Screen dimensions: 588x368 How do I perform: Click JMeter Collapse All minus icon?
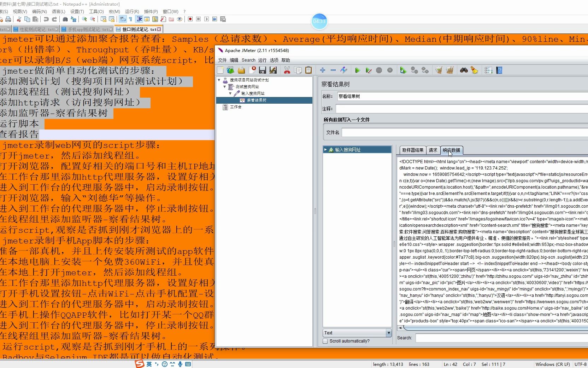tap(333, 70)
